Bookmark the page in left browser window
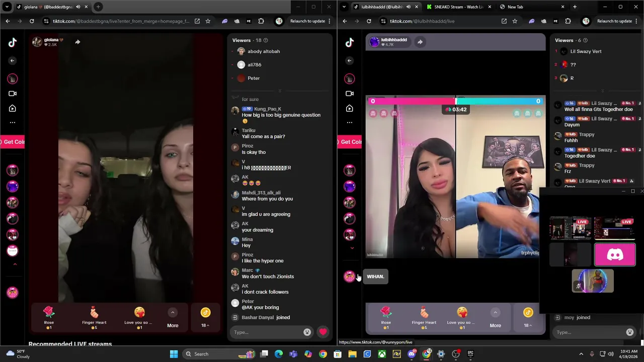Screen dimensions: 644x362 click(208, 21)
